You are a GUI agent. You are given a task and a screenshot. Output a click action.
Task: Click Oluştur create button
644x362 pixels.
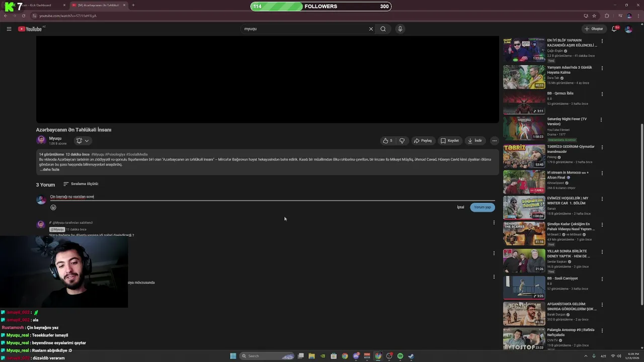point(594,29)
